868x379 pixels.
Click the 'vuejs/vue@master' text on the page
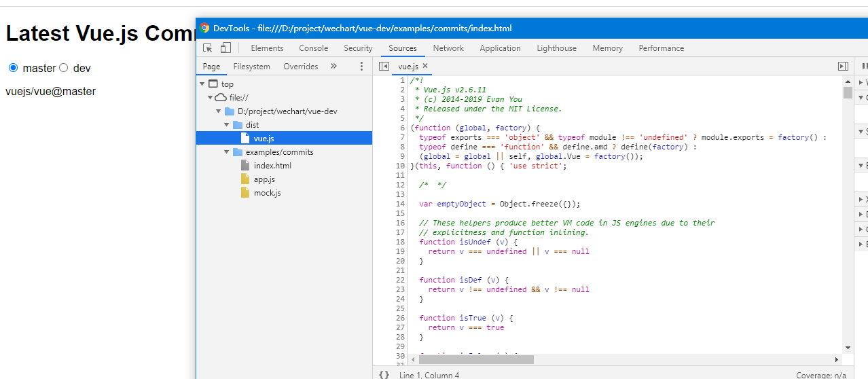[x=50, y=91]
